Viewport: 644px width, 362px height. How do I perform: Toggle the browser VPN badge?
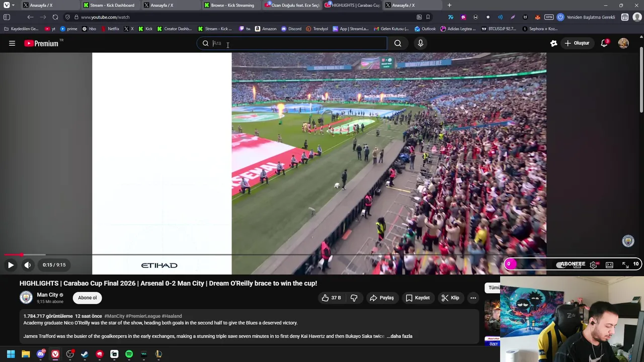[x=549, y=17]
